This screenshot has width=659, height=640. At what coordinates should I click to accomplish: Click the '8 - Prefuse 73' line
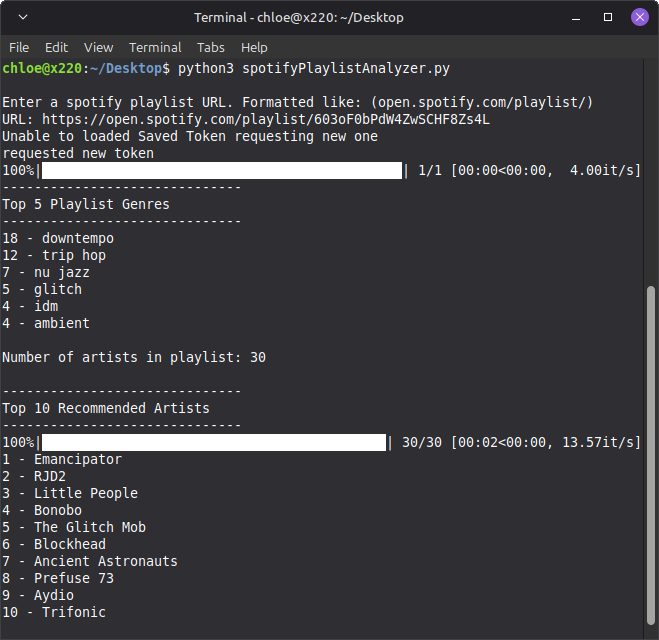coord(58,578)
